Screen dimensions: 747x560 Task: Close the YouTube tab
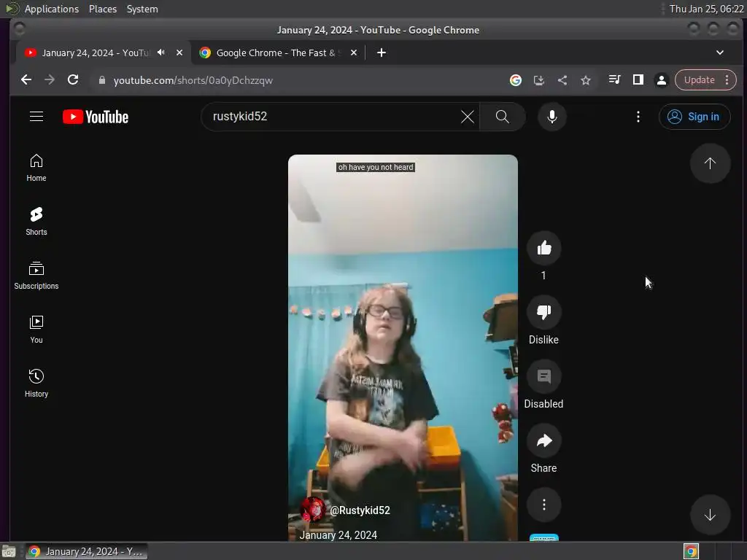tap(179, 52)
